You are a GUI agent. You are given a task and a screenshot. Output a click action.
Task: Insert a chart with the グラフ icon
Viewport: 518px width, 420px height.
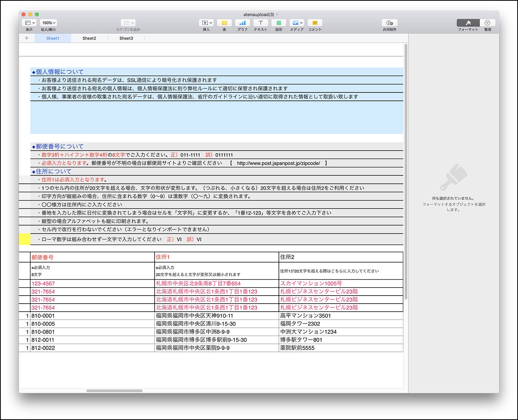tap(243, 23)
